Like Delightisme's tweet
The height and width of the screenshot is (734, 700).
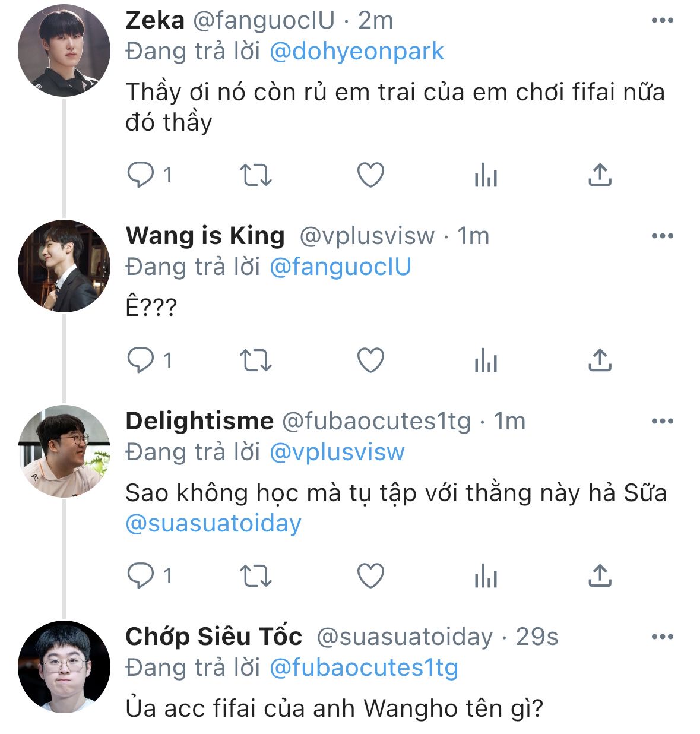370,575
